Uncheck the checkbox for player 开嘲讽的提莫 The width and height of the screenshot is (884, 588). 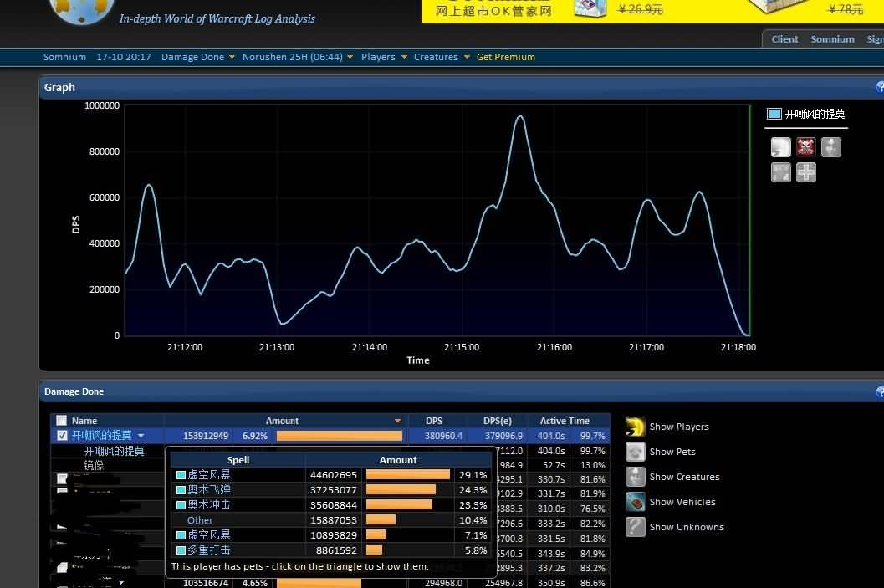point(62,435)
